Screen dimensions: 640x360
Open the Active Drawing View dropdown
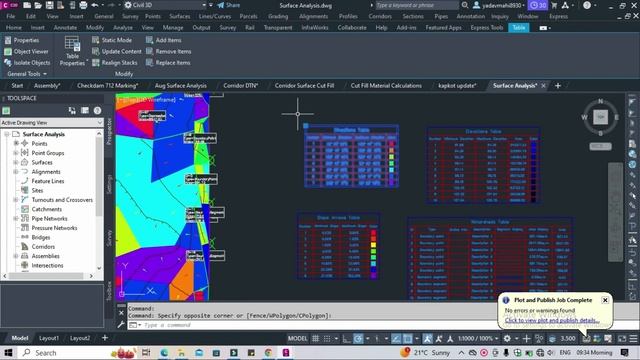pyautogui.click(x=52, y=122)
